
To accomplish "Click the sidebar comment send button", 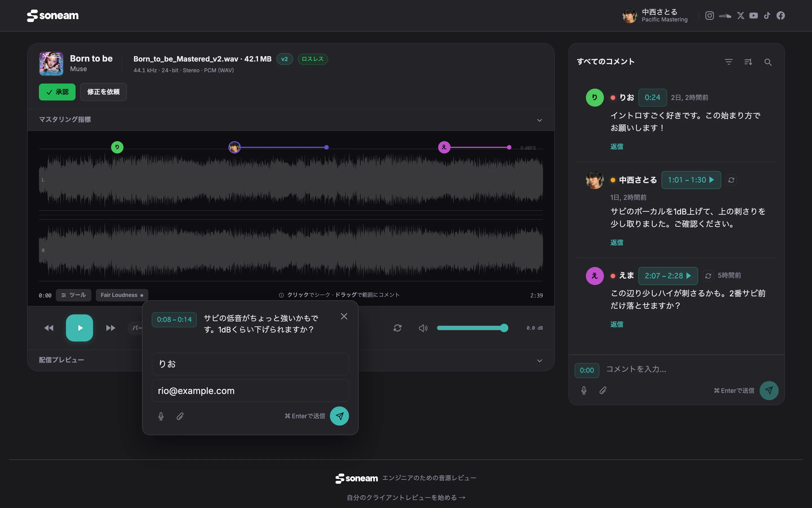I will [x=769, y=390].
